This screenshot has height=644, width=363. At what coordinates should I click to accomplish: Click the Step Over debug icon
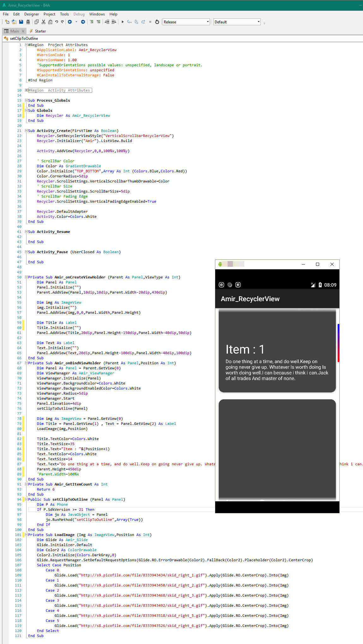136,22
